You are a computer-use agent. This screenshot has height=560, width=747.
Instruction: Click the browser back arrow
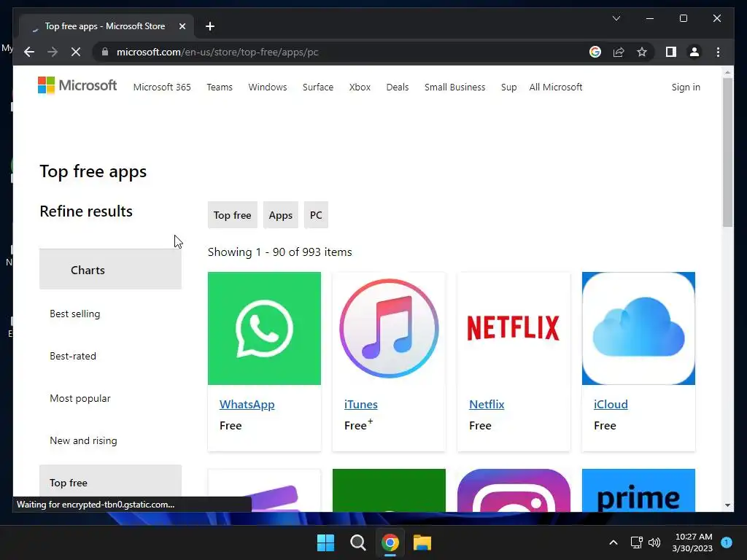click(x=29, y=52)
